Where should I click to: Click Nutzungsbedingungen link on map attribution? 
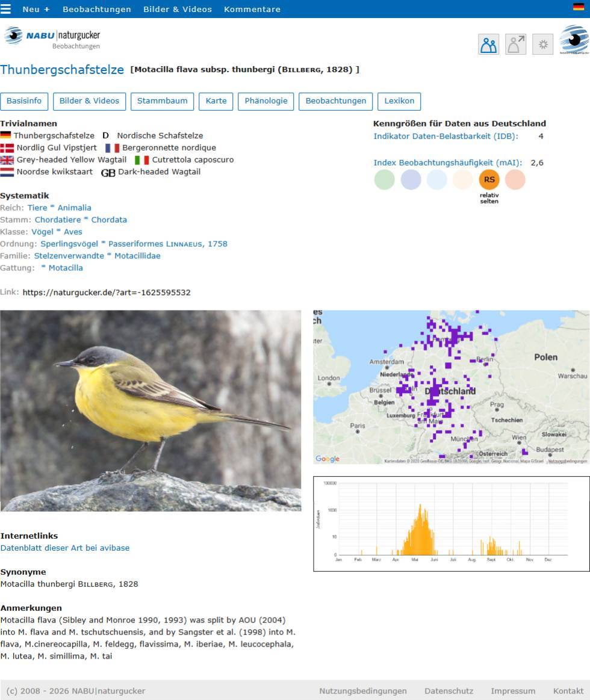pyautogui.click(x=568, y=461)
